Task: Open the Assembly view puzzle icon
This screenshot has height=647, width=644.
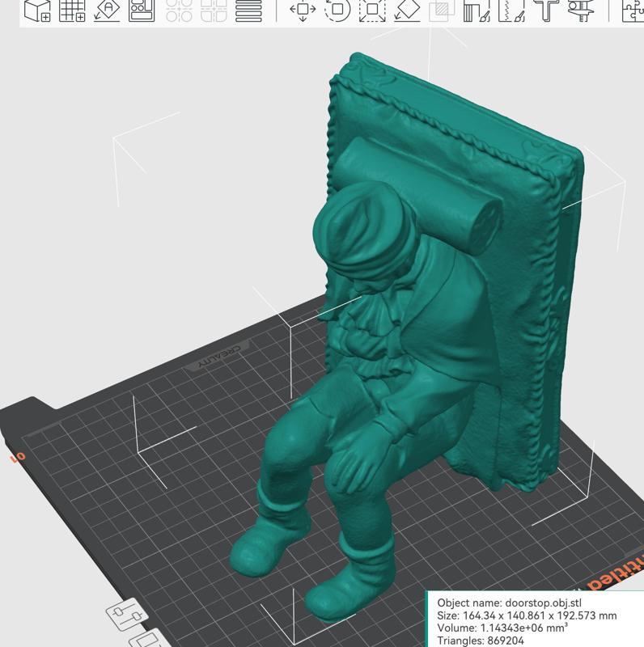Action: [x=633, y=11]
